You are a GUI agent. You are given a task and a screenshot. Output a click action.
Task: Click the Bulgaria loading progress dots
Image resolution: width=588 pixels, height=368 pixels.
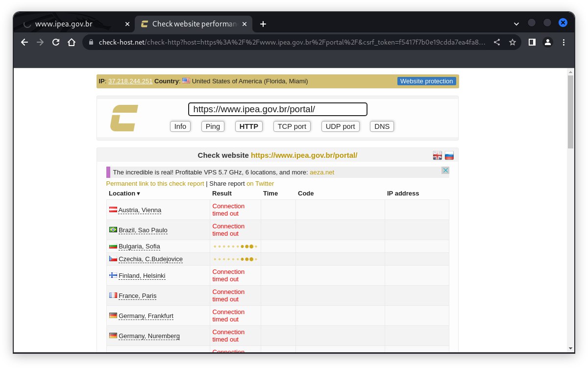(235, 246)
